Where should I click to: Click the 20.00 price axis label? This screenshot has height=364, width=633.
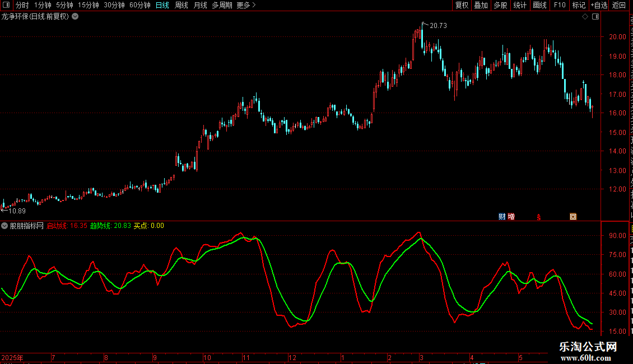[617, 37]
